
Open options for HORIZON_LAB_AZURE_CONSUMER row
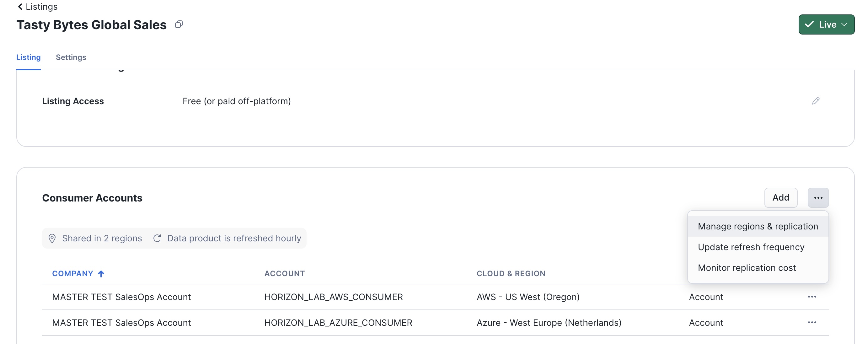(x=812, y=322)
